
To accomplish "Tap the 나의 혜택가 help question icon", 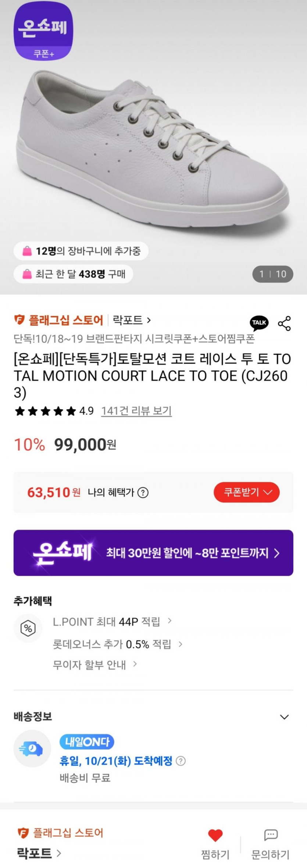I will [143, 492].
